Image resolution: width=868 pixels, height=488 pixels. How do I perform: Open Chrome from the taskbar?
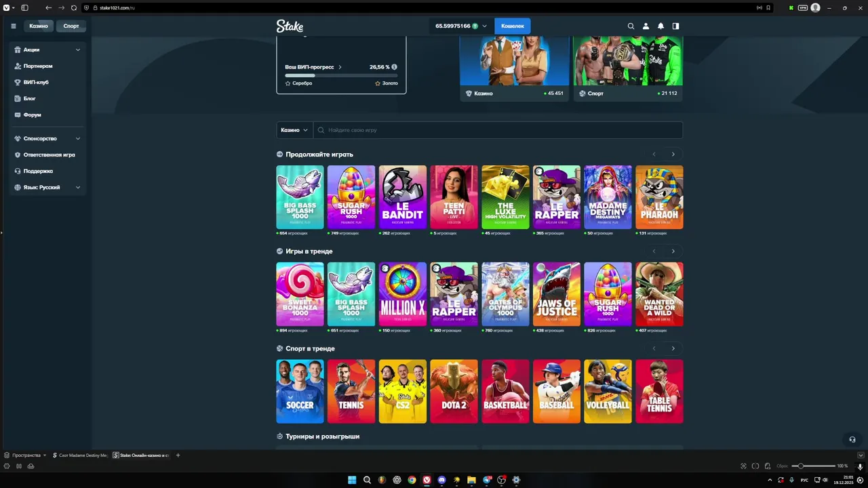pos(412,480)
